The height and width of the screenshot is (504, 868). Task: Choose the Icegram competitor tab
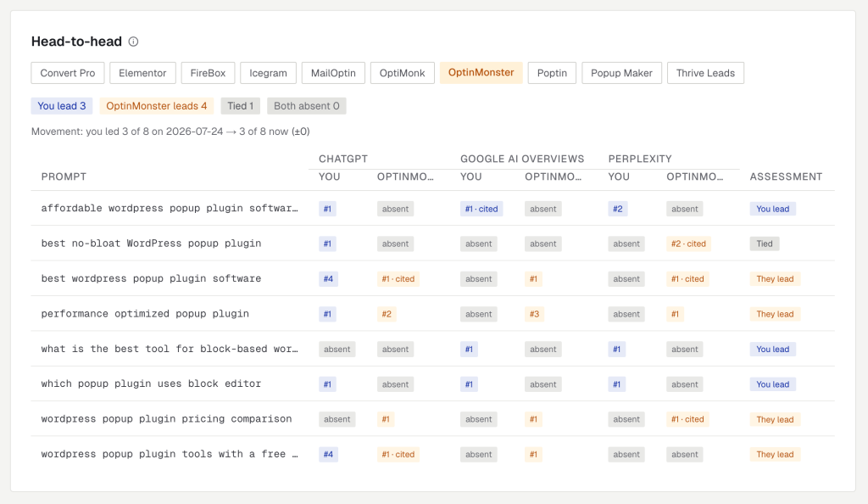tap(268, 73)
